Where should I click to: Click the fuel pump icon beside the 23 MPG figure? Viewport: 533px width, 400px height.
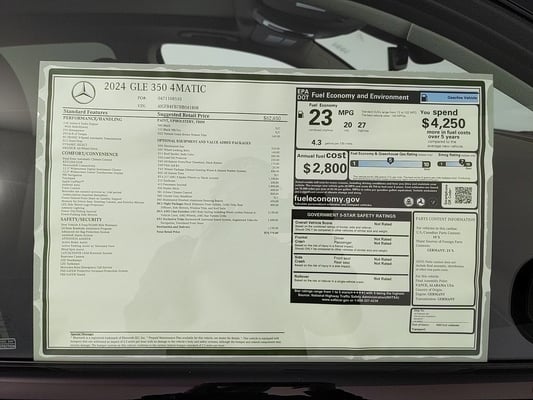coord(300,115)
